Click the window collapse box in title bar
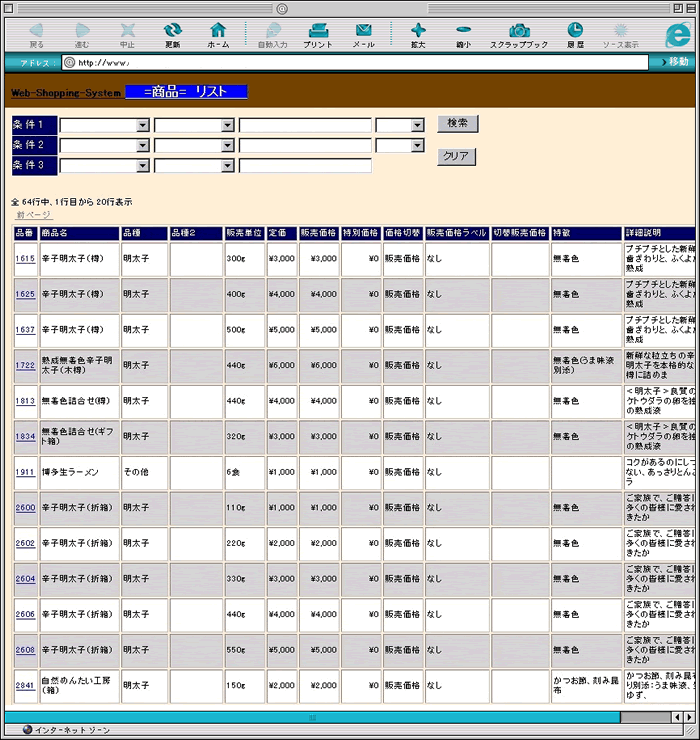Screen dimensions: 700x740 pyautogui.click(x=690, y=8)
